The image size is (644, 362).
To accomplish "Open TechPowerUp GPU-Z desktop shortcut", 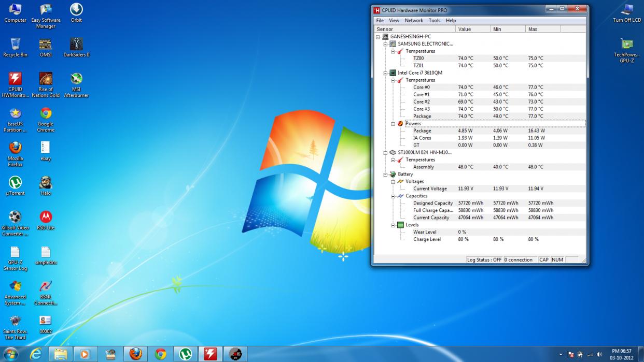I will (x=626, y=45).
